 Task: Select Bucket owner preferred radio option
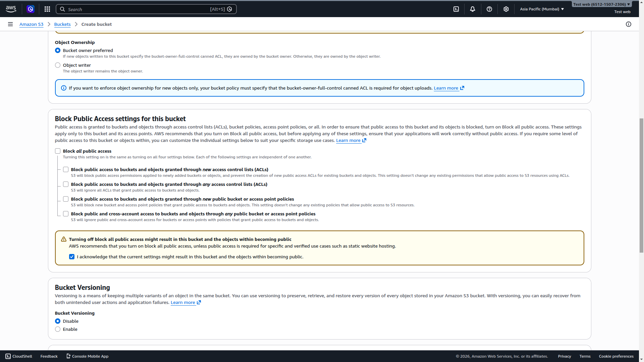coord(58,50)
